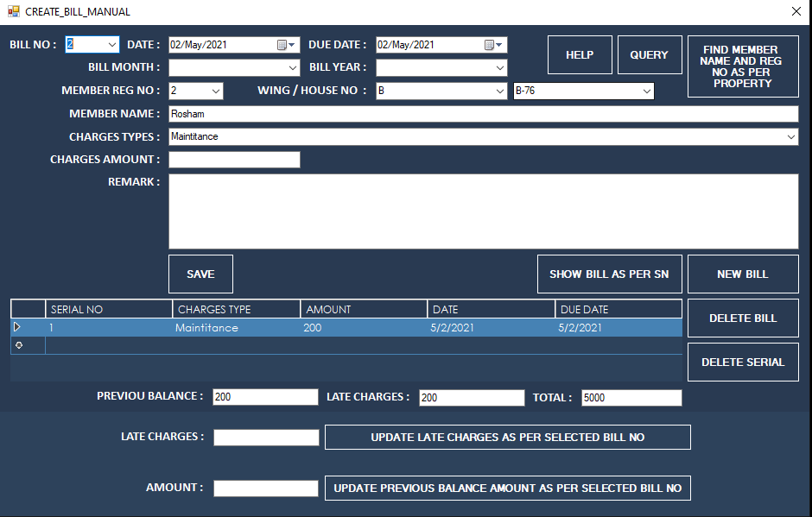812x517 pixels.
Task: Open the WING dropdown showing B
Action: [500, 91]
